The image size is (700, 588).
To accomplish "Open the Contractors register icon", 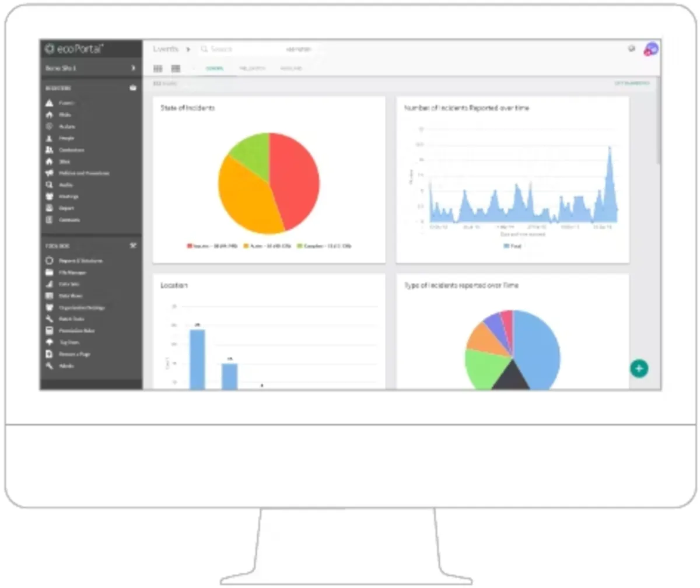I will [x=50, y=150].
